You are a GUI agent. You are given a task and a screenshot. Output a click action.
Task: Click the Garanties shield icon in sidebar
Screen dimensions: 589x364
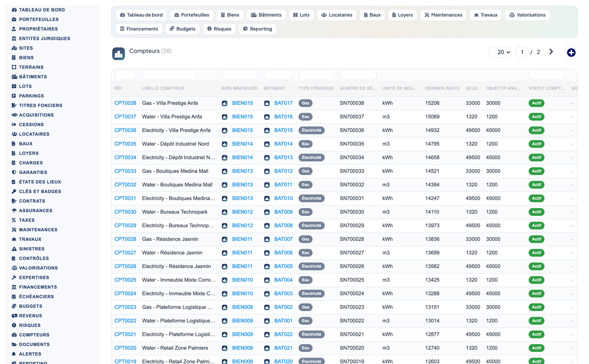(x=14, y=172)
